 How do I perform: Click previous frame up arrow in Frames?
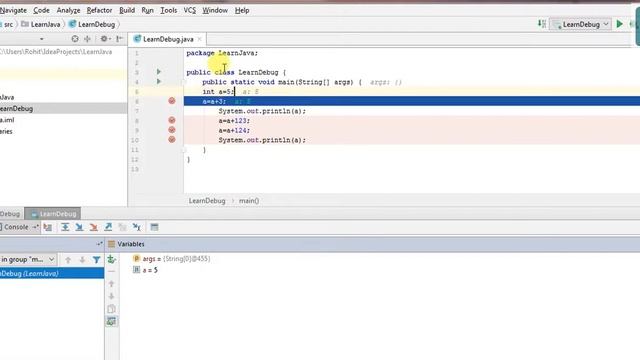click(68, 260)
